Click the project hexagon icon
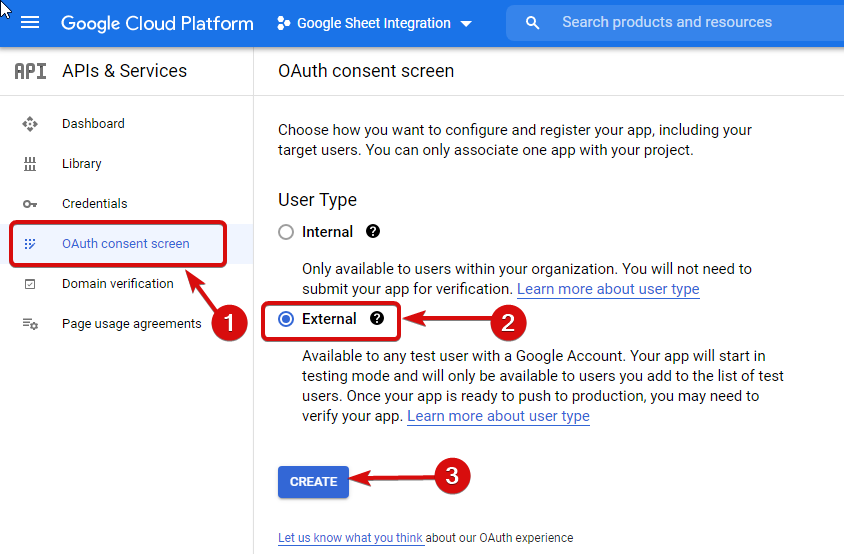 283,23
